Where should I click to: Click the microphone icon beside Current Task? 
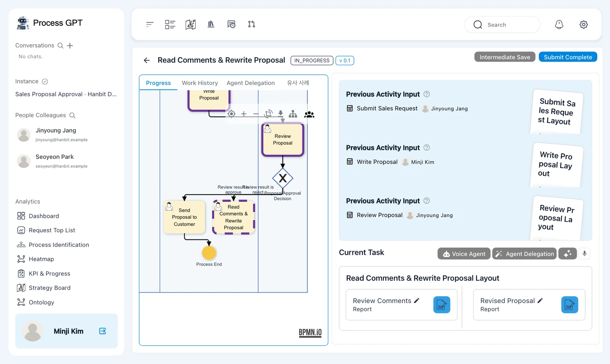(x=584, y=254)
